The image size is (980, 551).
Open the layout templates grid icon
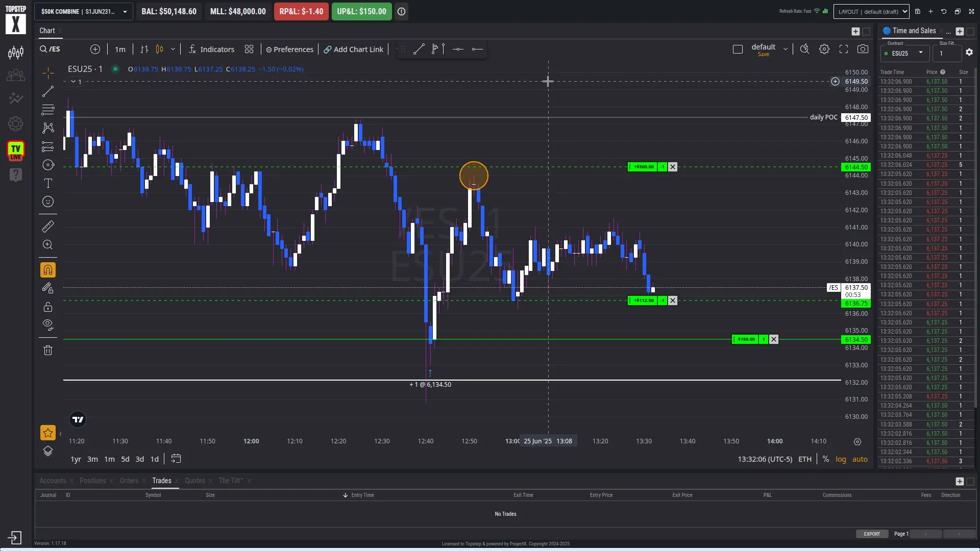coord(249,49)
